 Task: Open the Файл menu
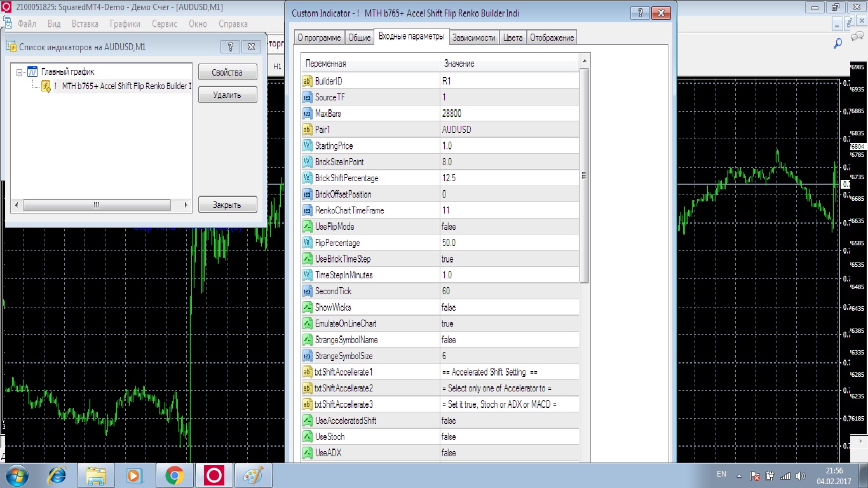coord(27,24)
